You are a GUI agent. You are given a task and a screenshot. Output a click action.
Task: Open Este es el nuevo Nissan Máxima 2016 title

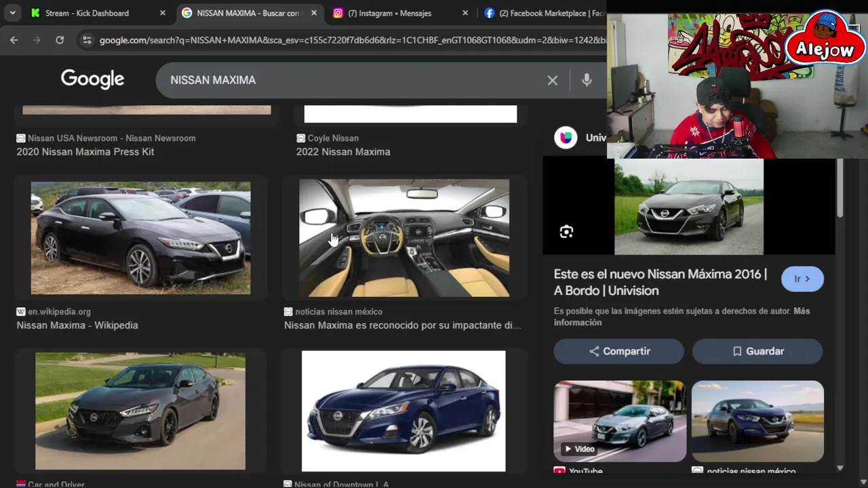tap(660, 282)
